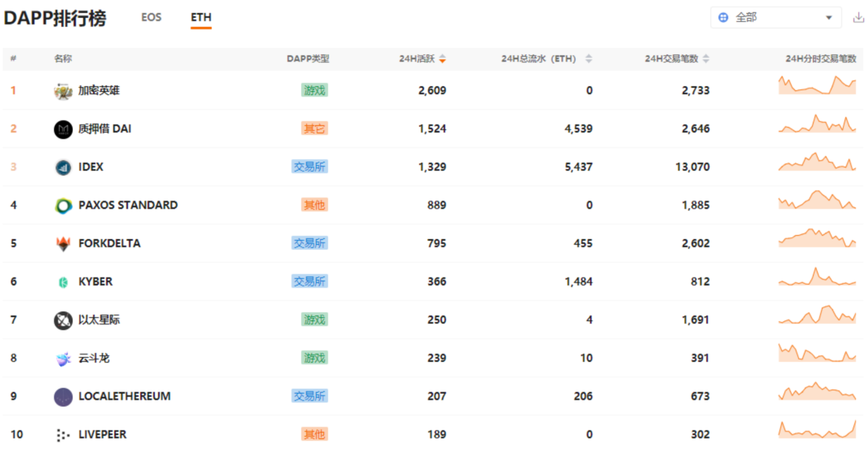This screenshot has height=470, width=868.
Task: Click the 交易所 tag on KYBER row
Action: pyautogui.click(x=309, y=282)
